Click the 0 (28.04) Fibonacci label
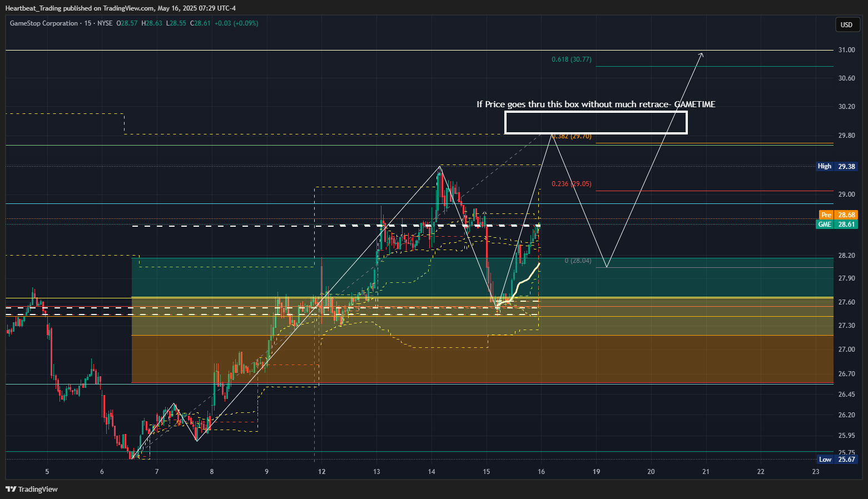Screen dimensions: 868x499 [x=578, y=261]
